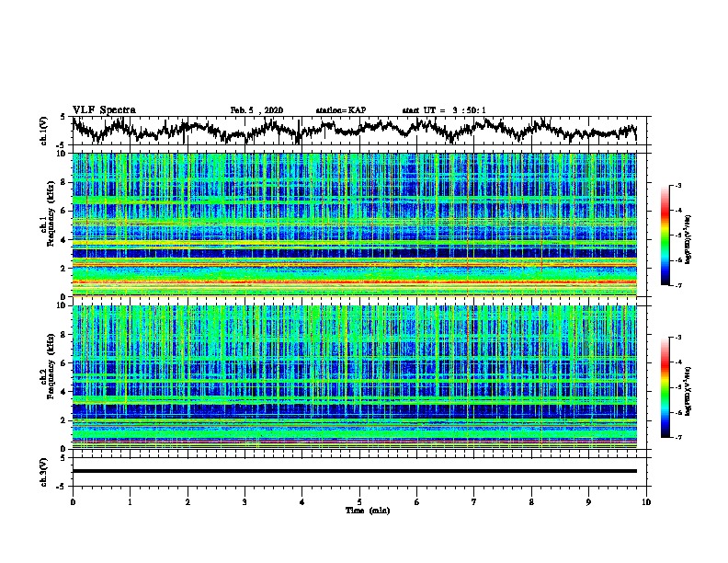The height and width of the screenshot is (563, 728).
Task: Click the "7" tick on the time axis
Action: [x=474, y=502]
